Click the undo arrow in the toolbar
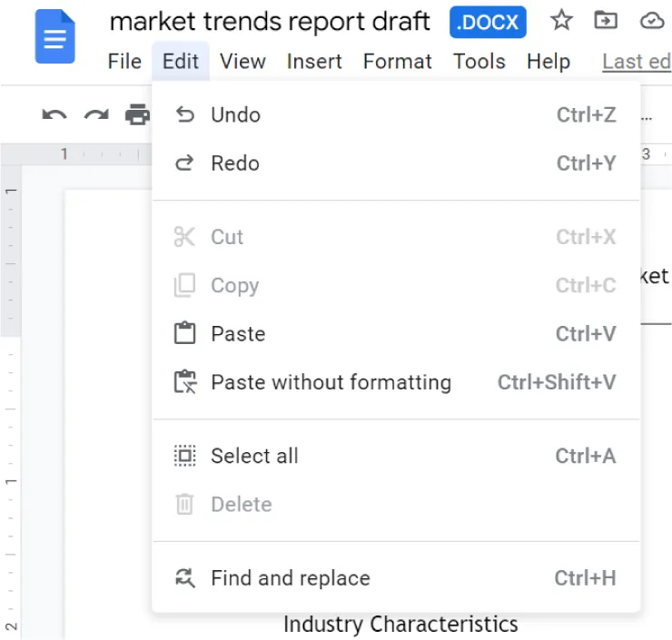The height and width of the screenshot is (640, 672). tap(54, 115)
